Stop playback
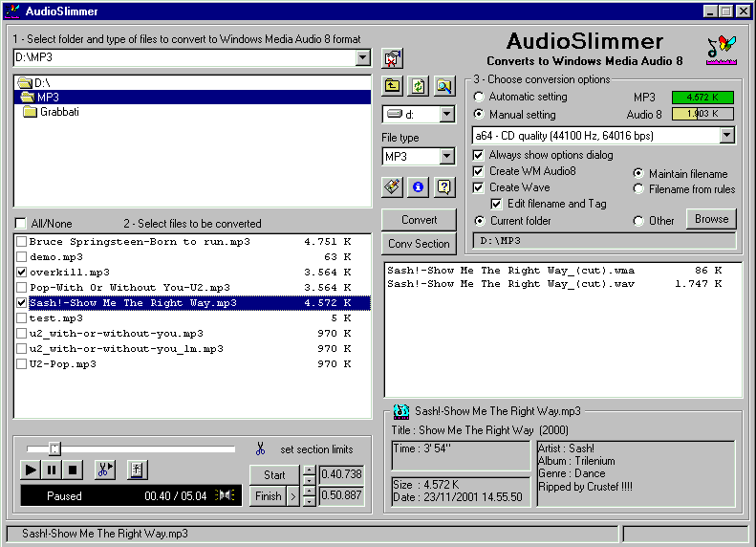756x547 pixels. [73, 470]
